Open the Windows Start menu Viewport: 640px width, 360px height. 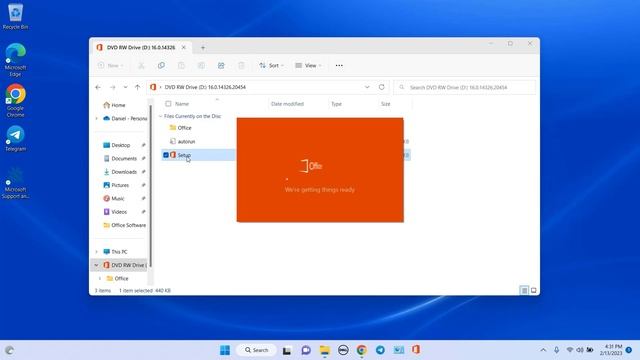(225, 350)
